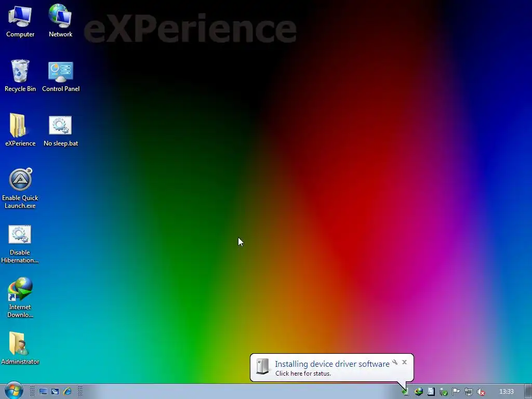Image resolution: width=532 pixels, height=399 pixels.
Task: Select the Administrator folder icon
Action: click(20, 348)
